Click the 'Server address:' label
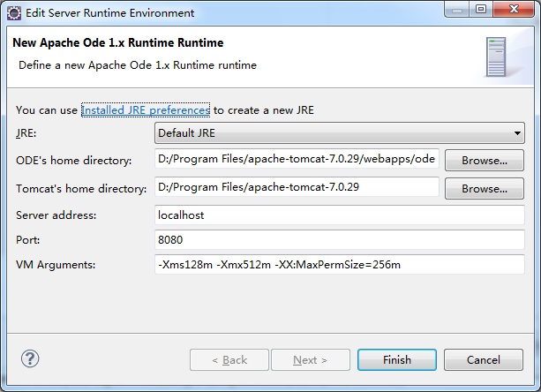This screenshot has height=392, width=541. pyautogui.click(x=56, y=215)
